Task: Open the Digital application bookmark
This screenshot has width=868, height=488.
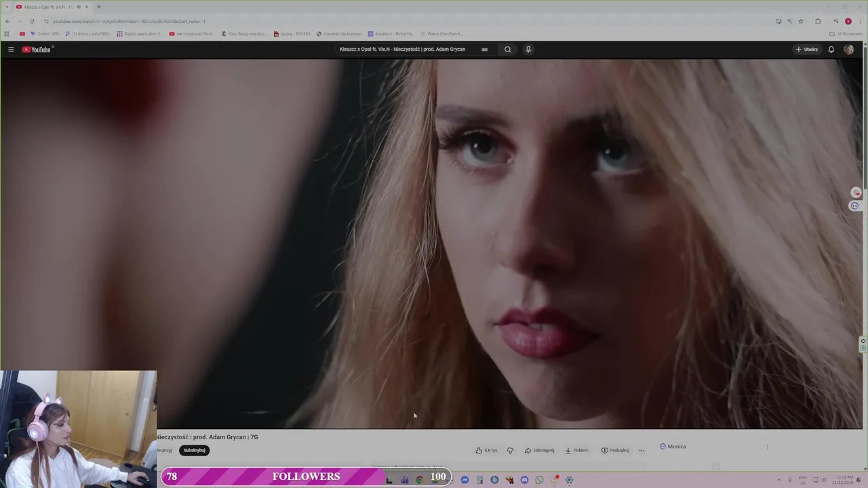Action: (x=140, y=33)
